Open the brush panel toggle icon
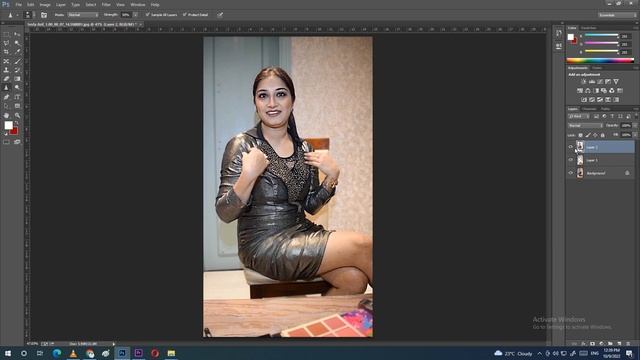Viewport: 640px width, 360px height. click(44, 15)
